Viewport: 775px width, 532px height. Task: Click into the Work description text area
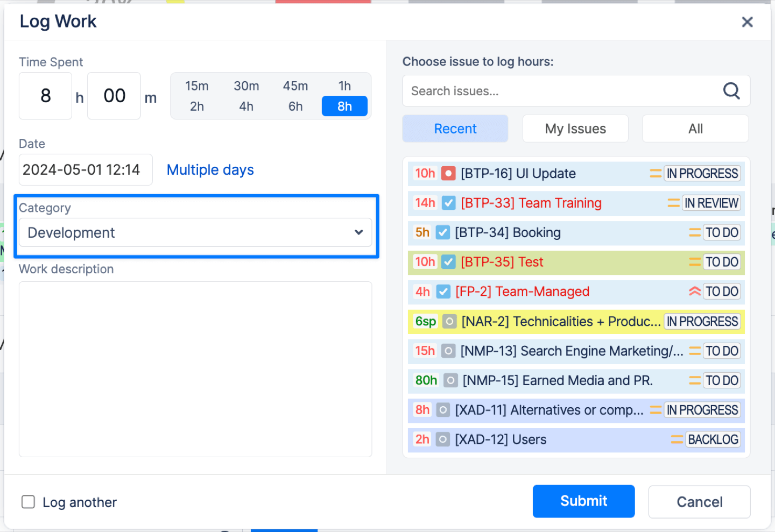coord(195,369)
